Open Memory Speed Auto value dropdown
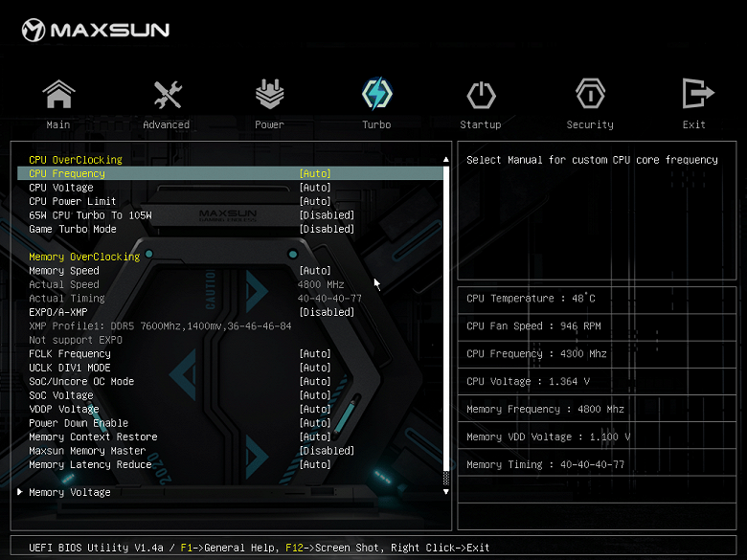Screen dimensions: 747x560 315,271
